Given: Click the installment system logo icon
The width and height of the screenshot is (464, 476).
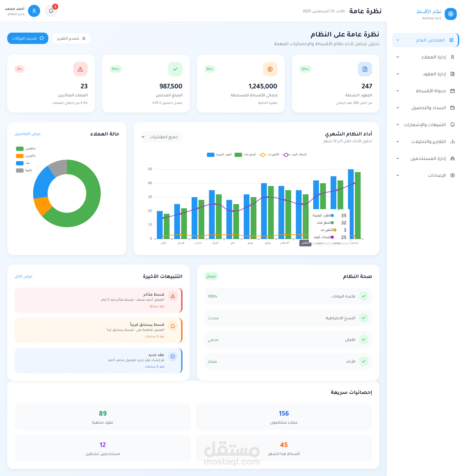Looking at the screenshot, I should point(450,14).
